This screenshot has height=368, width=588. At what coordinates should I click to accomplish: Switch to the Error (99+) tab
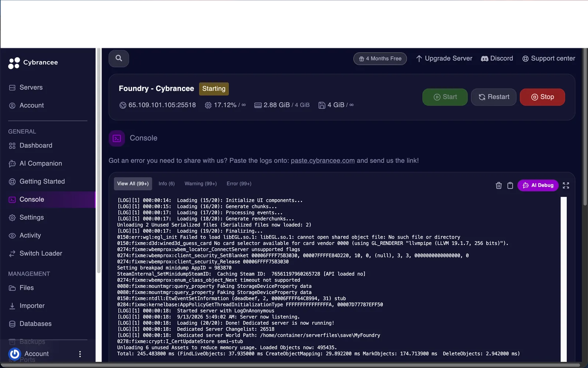click(239, 184)
